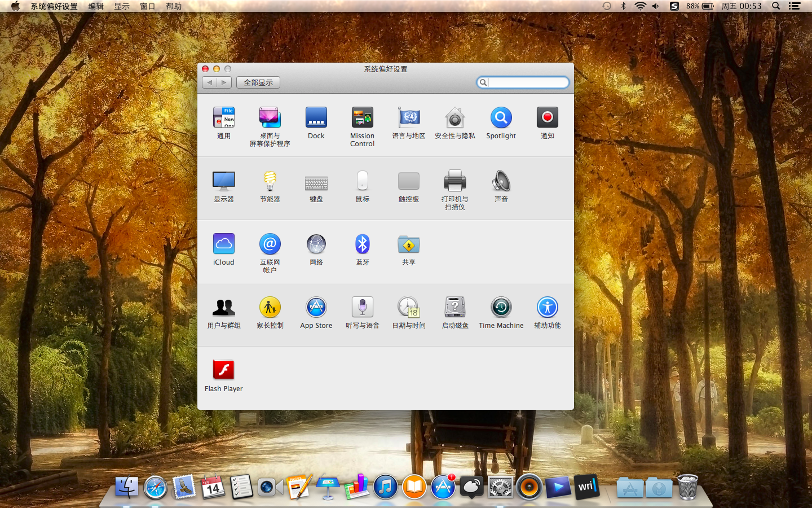
Task: Open Numbers from the Dock
Action: tap(356, 487)
